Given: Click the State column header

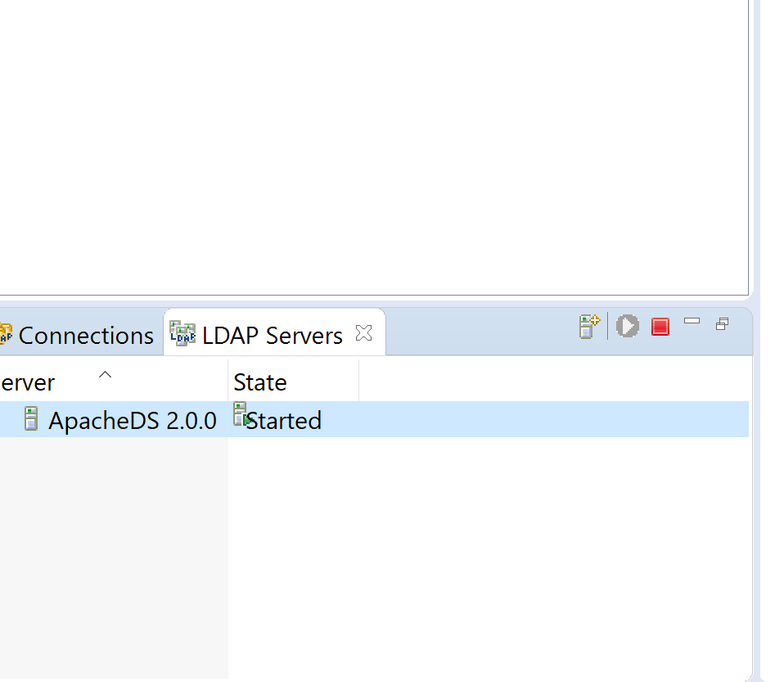Looking at the screenshot, I should click(294, 382).
